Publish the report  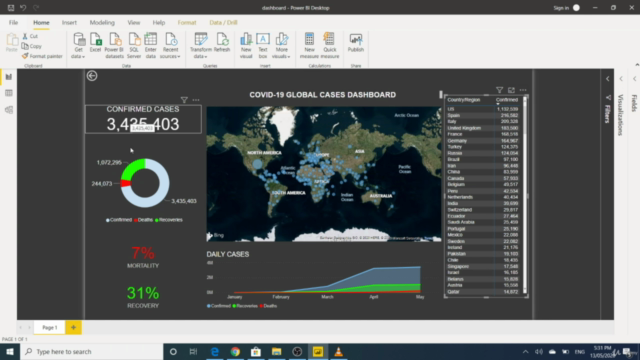click(x=356, y=42)
